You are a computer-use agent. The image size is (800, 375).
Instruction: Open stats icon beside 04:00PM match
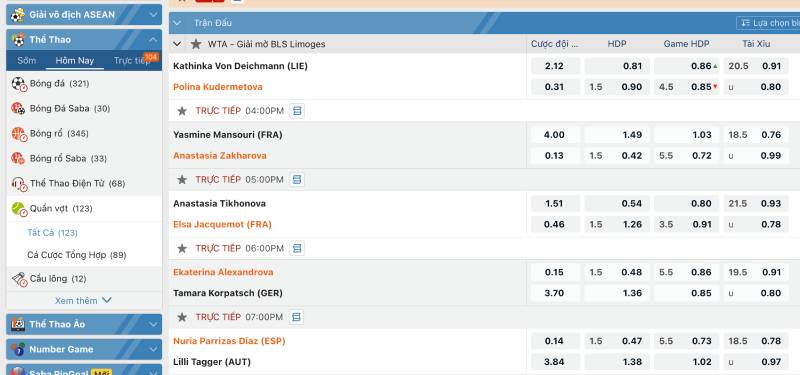click(x=297, y=111)
